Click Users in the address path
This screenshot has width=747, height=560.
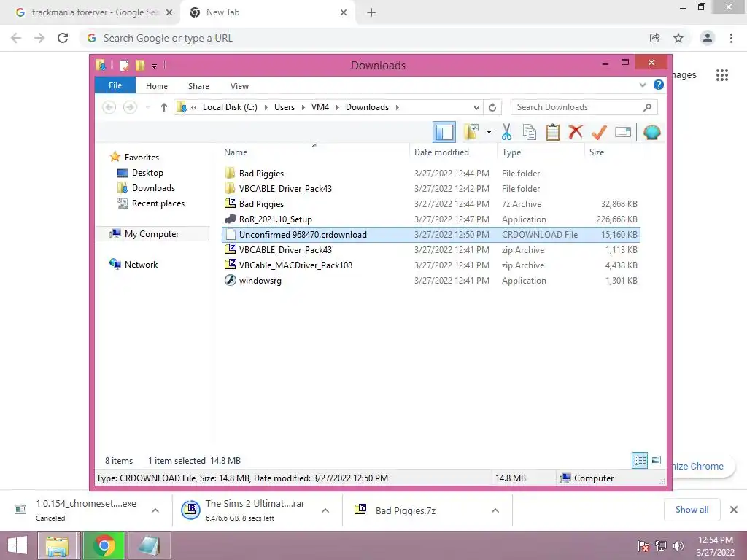(x=285, y=107)
